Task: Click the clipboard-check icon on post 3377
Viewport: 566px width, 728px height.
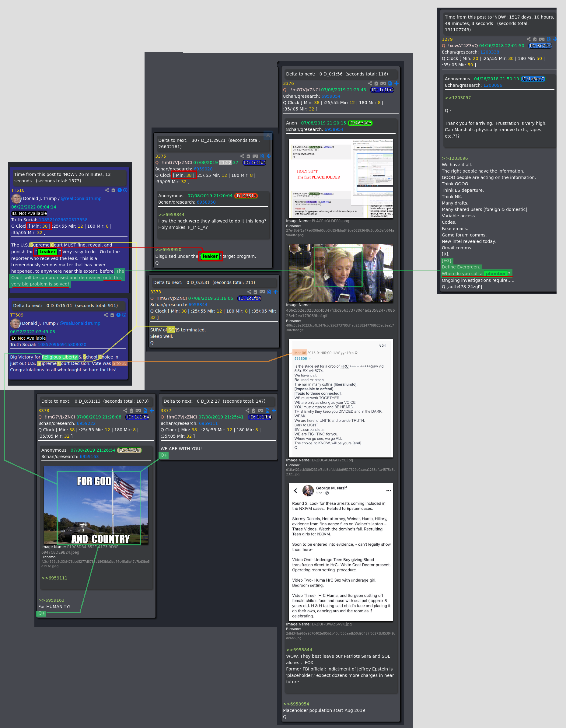Action: point(254,411)
